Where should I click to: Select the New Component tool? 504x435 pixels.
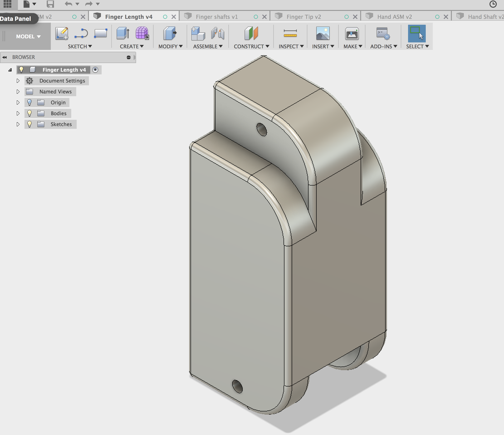198,33
